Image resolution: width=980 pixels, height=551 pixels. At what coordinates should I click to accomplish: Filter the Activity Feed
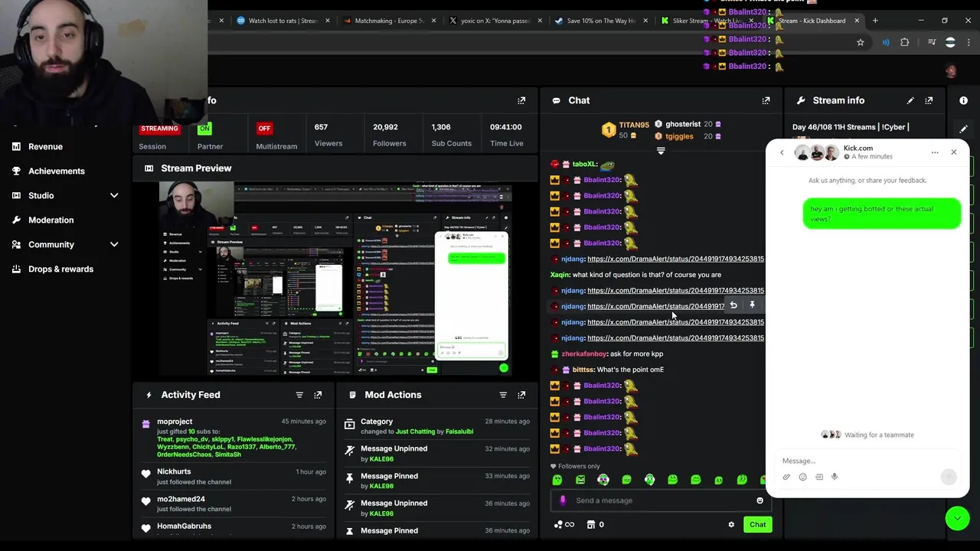pos(299,395)
